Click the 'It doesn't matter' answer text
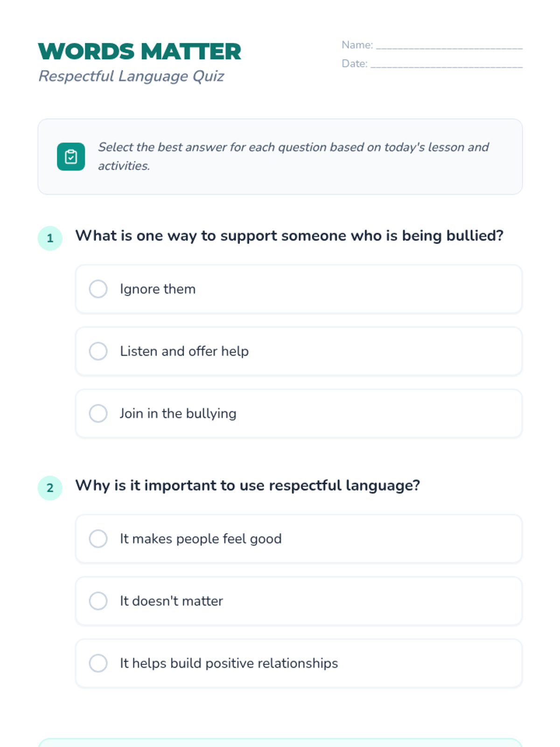This screenshot has height=747, width=560. click(171, 601)
